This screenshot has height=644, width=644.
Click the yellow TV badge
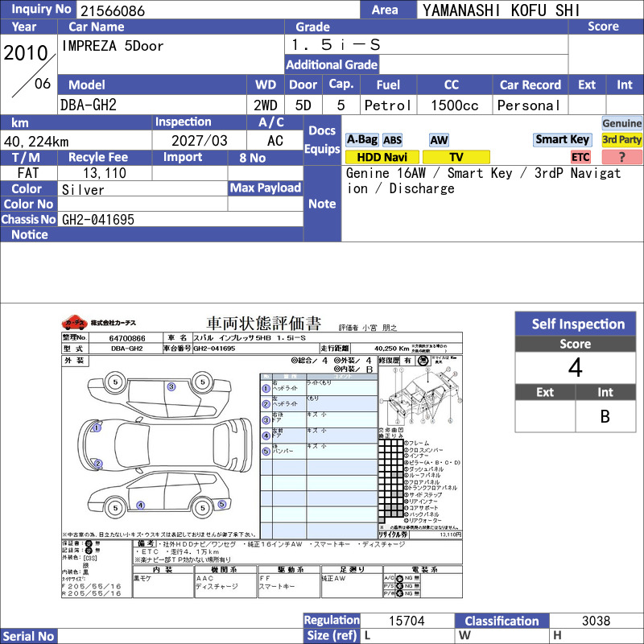pos(456,157)
